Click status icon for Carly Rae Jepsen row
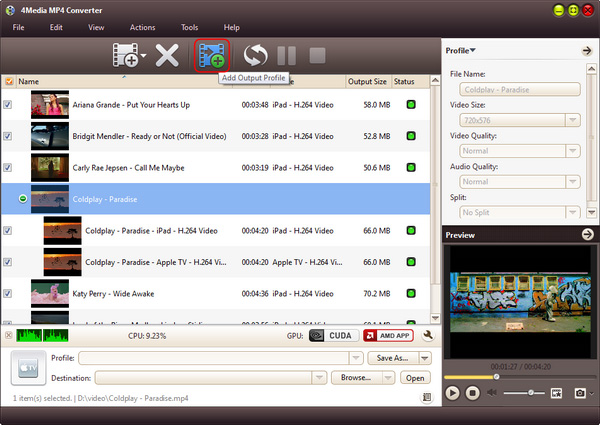The height and width of the screenshot is (425, 600). coord(411,167)
